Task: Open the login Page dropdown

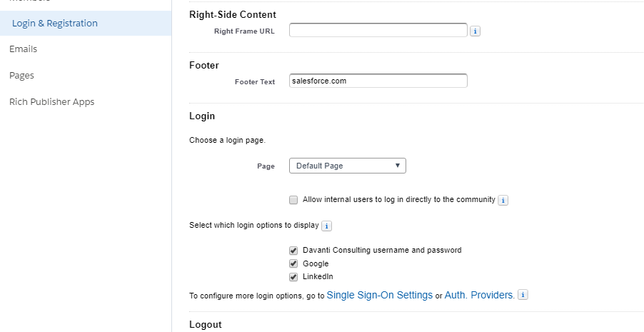Action: (x=348, y=166)
